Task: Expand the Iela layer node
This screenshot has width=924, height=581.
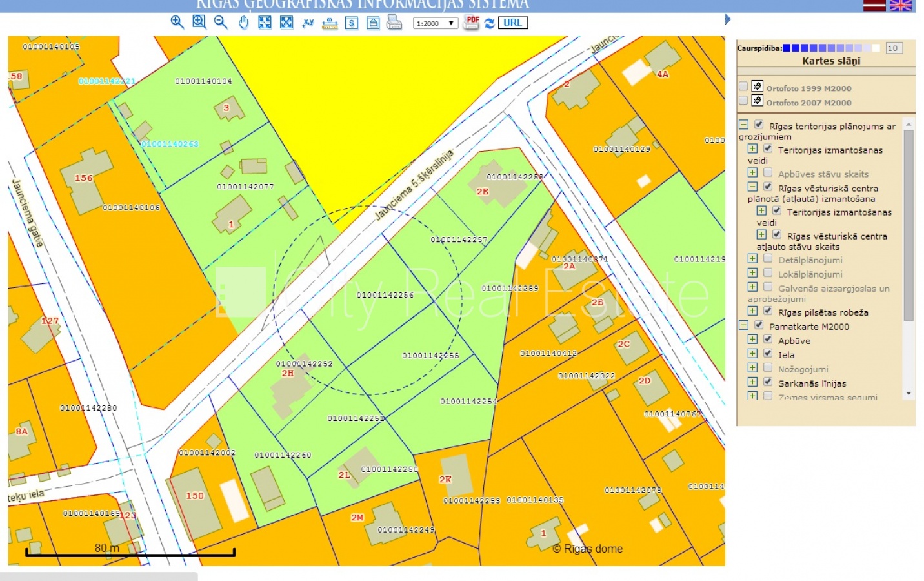Action: tap(752, 353)
